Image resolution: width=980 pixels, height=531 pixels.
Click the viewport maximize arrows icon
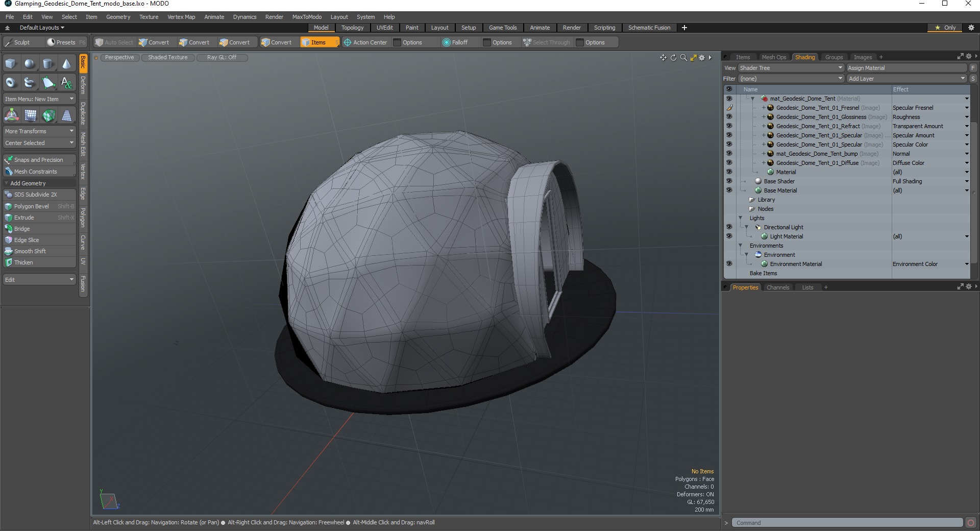pyautogui.click(x=693, y=58)
